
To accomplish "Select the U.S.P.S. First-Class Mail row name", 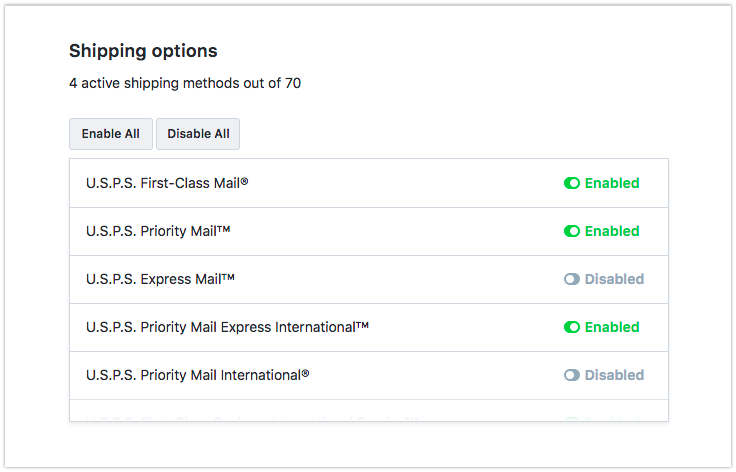I will click(x=167, y=184).
